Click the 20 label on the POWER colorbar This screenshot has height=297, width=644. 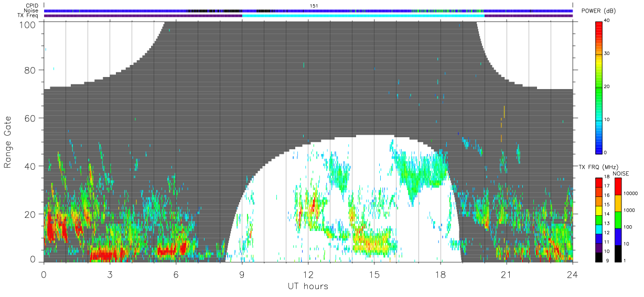click(607, 86)
